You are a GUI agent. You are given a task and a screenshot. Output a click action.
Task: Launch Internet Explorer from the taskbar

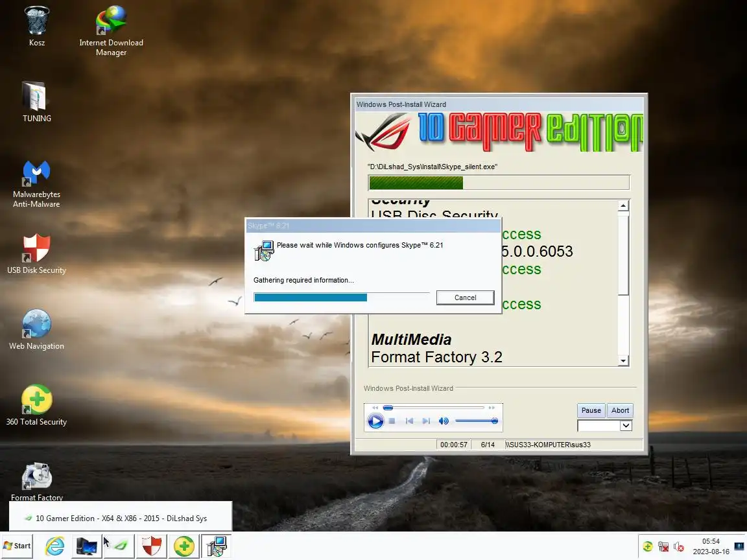pyautogui.click(x=54, y=546)
